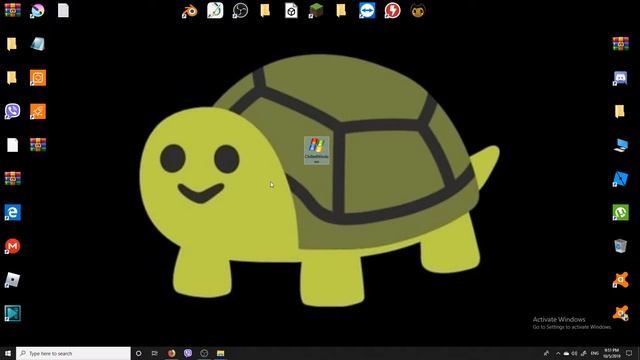Open folder between OBS and cube file
The height and width of the screenshot is (360, 640).
265,11
